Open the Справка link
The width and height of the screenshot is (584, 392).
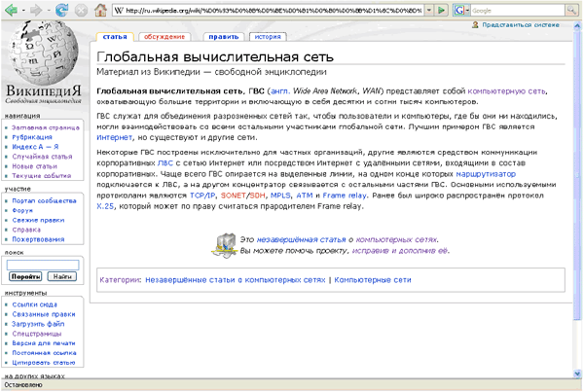point(26,231)
